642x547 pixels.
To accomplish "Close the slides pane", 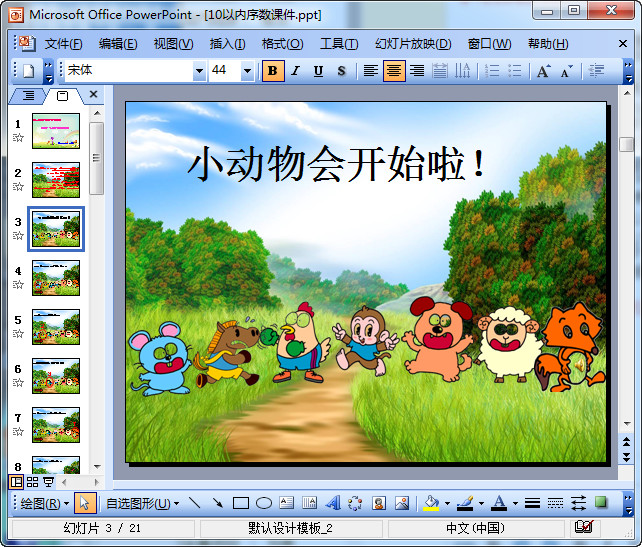I will point(93,94).
